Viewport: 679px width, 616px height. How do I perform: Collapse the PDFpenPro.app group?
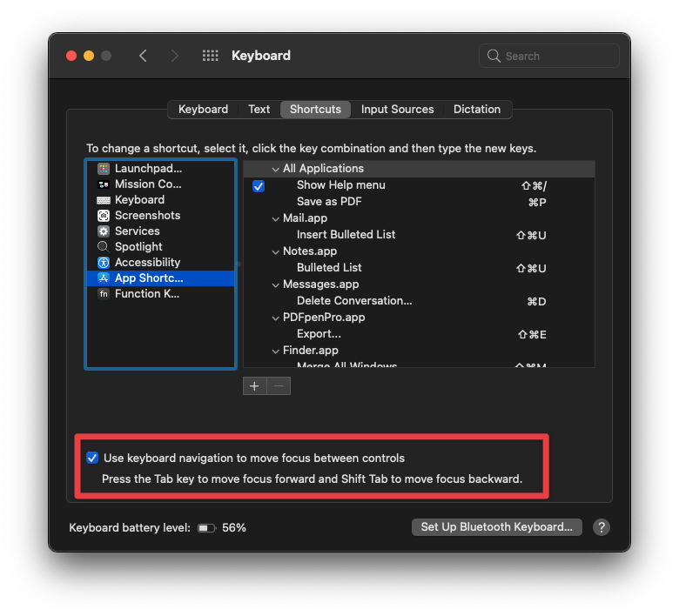(x=275, y=318)
